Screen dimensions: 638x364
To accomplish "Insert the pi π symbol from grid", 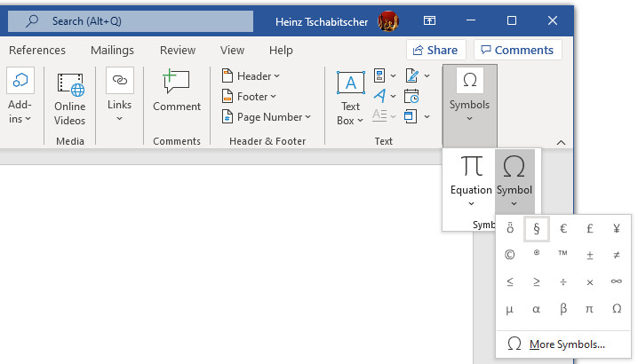I will pyautogui.click(x=590, y=309).
